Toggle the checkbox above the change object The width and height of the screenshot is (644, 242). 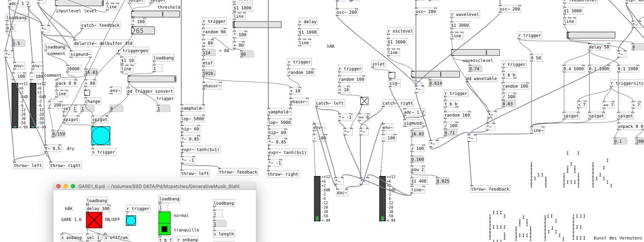(x=87, y=93)
